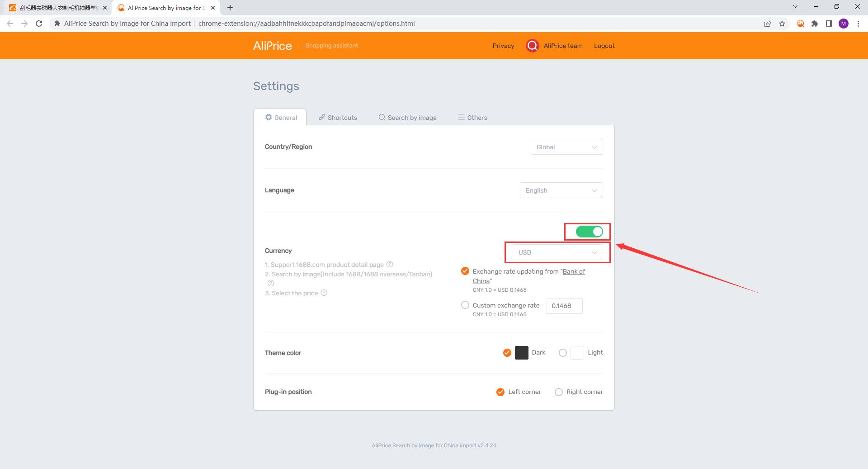Open the Chrome profile avatar M
The width and height of the screenshot is (868, 469).
click(x=844, y=24)
